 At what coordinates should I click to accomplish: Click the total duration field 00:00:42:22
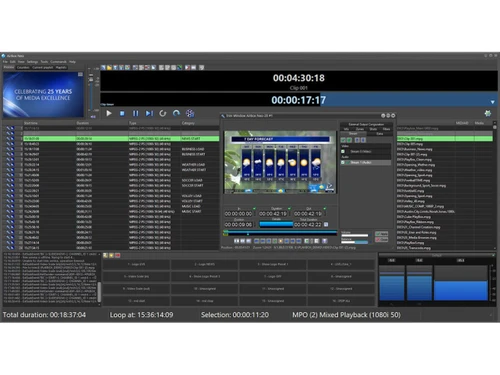tap(308, 225)
